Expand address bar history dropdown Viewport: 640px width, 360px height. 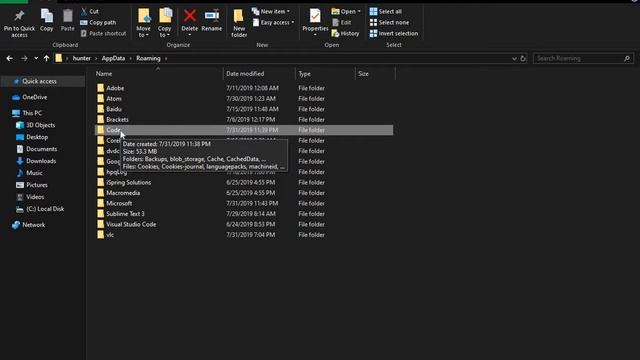514,58
